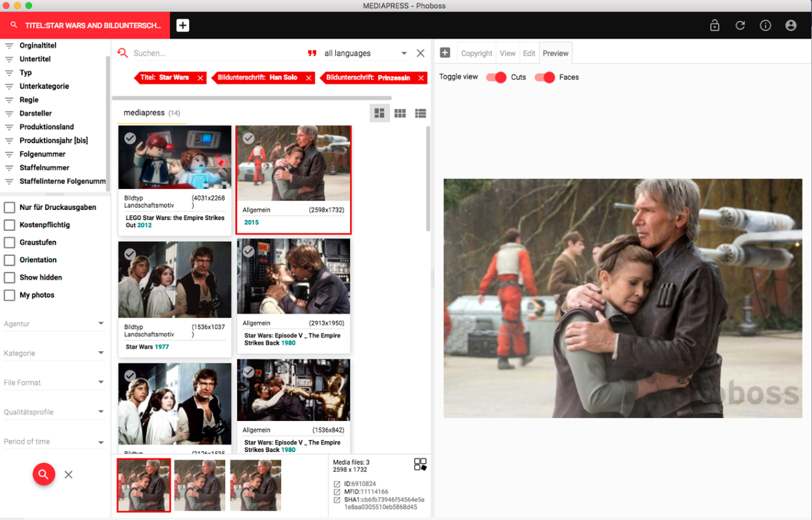
Task: Open the Period of time dropdown
Action: (x=55, y=441)
